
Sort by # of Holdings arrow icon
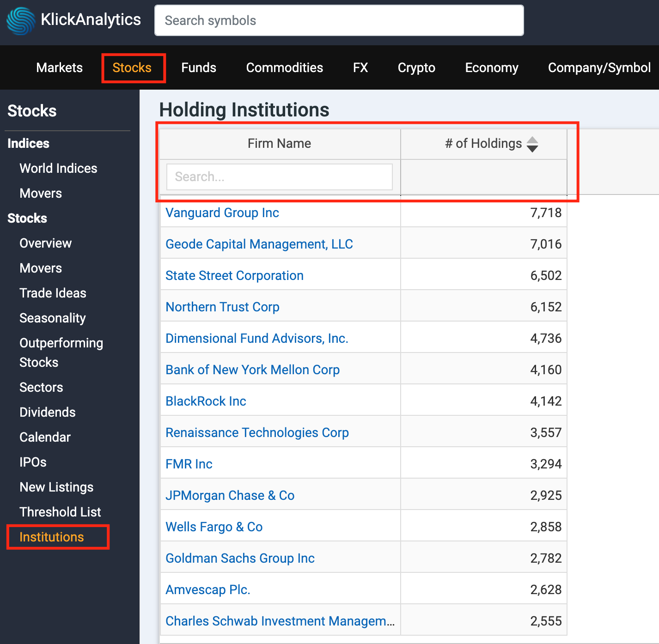click(532, 144)
